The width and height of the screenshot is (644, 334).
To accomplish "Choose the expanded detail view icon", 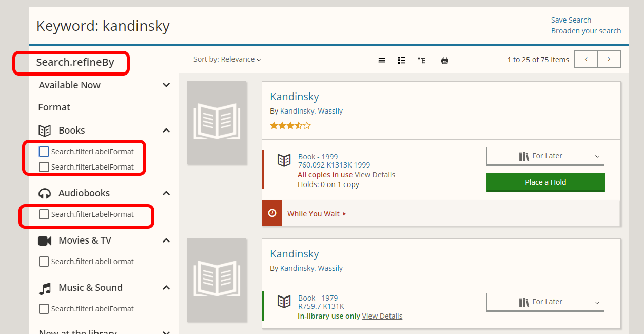I will tap(422, 60).
